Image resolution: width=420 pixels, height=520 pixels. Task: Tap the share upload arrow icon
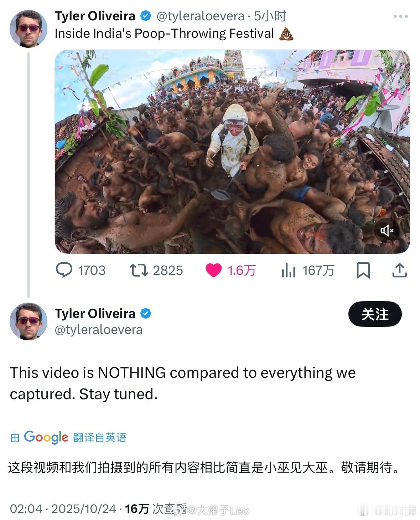pos(399,270)
